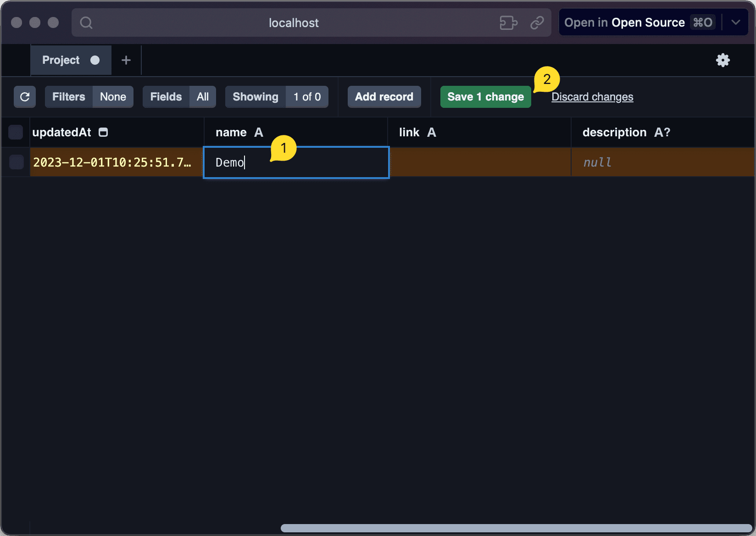
Task: Click the Save 1 change button
Action: 485,97
